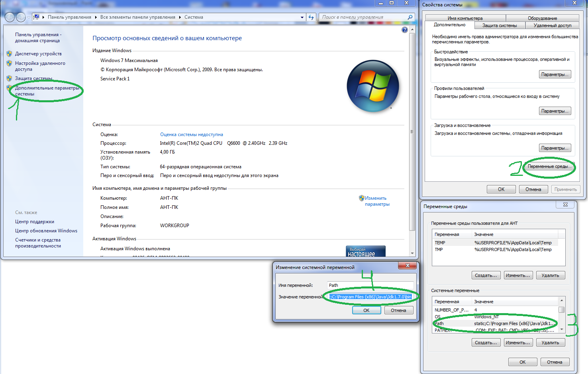Close the Изменение системной переменной dialog

click(x=408, y=265)
